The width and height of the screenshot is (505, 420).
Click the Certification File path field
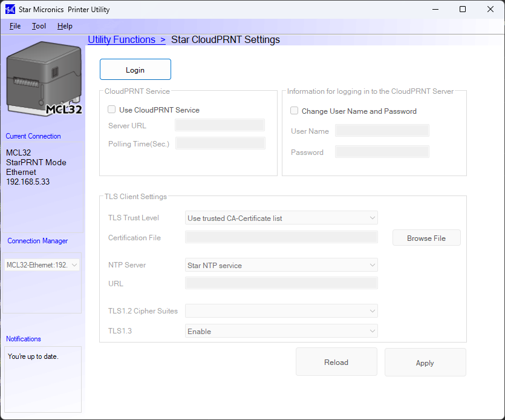tap(281, 237)
